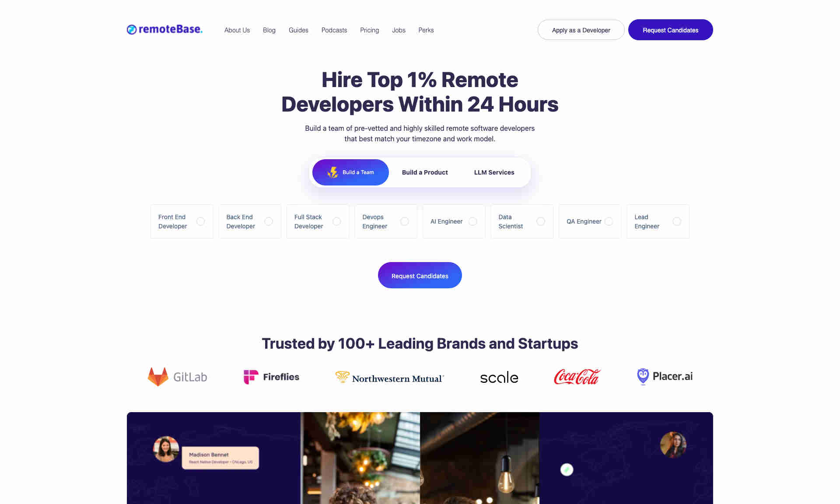840x504 pixels.
Task: Click the Coca-Cola brand logo icon
Action: tap(576, 376)
